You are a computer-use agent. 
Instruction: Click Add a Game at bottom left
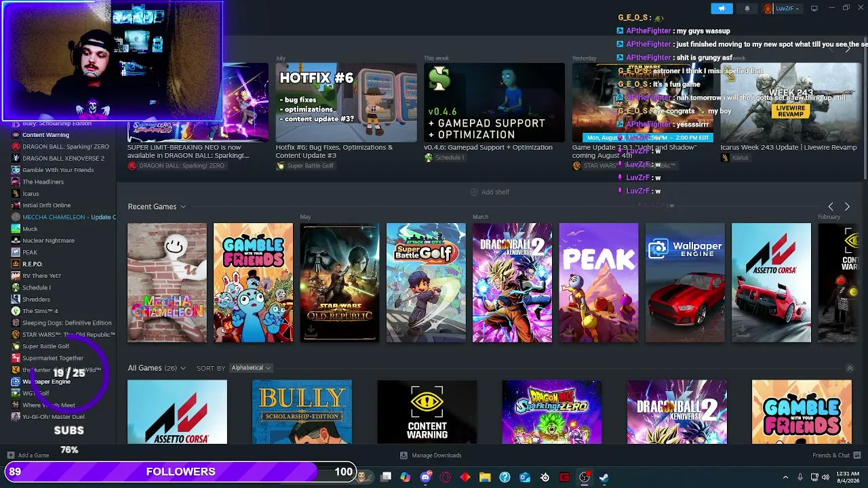coord(28,455)
